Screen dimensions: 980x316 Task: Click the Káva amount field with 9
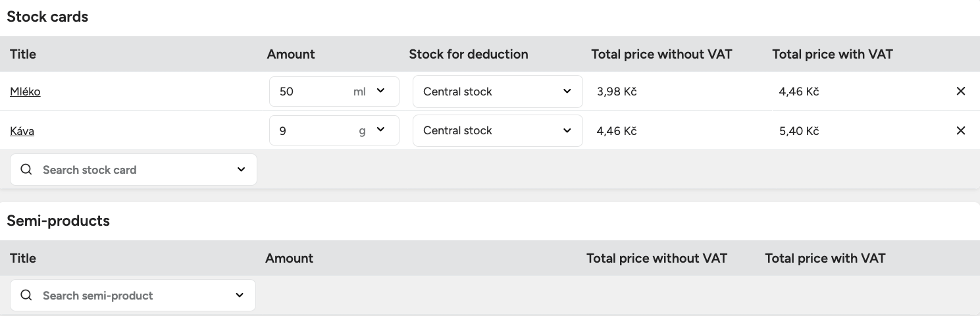pyautogui.click(x=309, y=130)
